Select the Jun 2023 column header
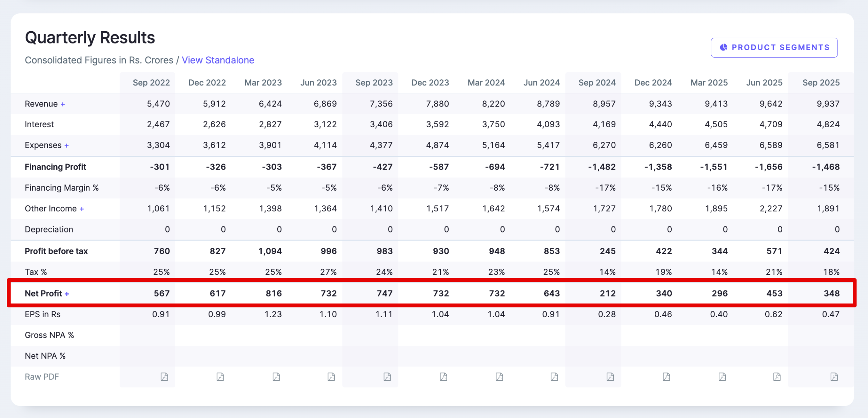868x418 pixels. (x=318, y=82)
